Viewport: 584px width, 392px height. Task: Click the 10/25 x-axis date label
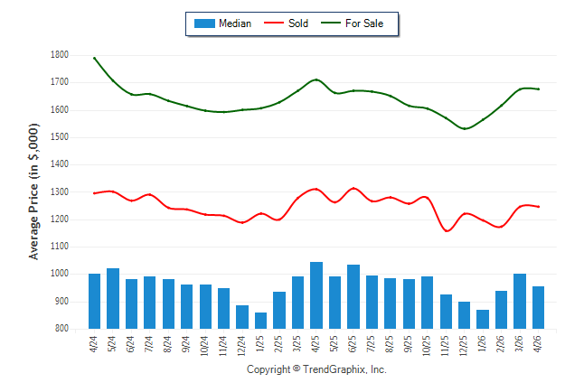pyautogui.click(x=427, y=346)
